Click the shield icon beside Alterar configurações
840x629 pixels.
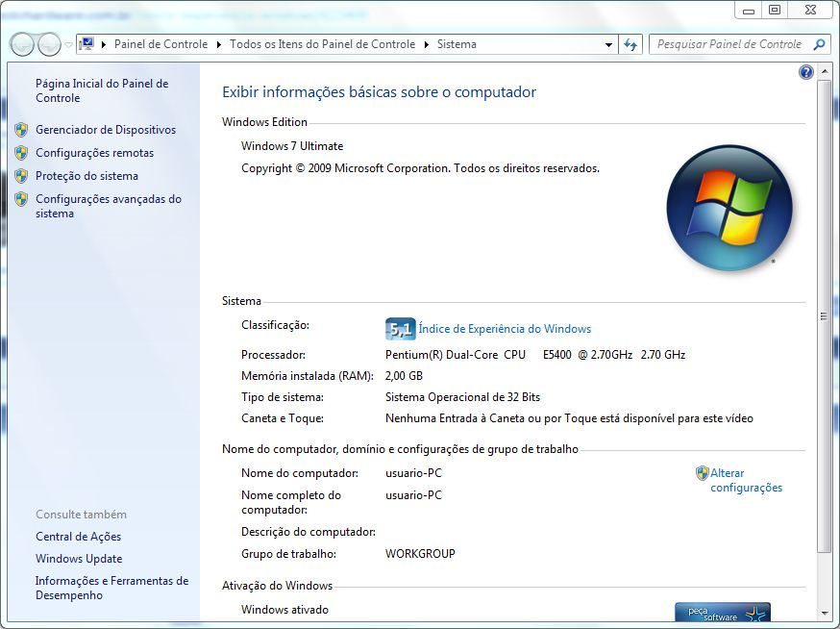point(702,473)
